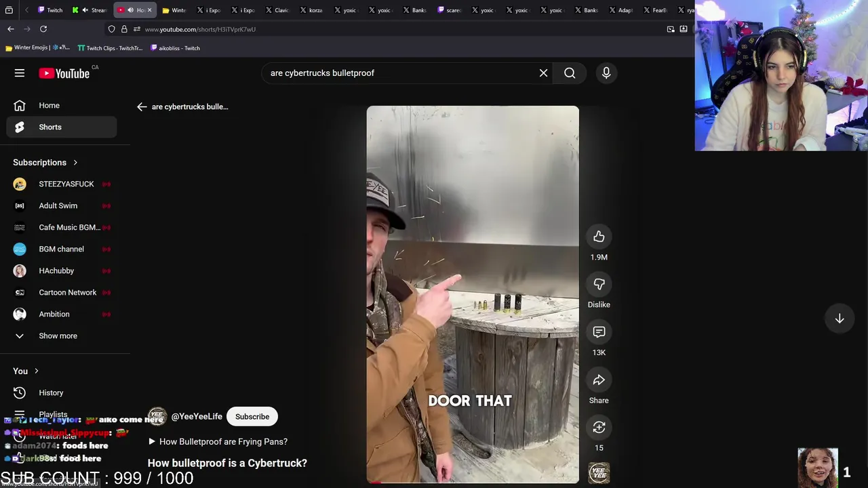This screenshot has width=868, height=488.
Task: Like the short with thumbs-up icon
Action: coord(599,237)
